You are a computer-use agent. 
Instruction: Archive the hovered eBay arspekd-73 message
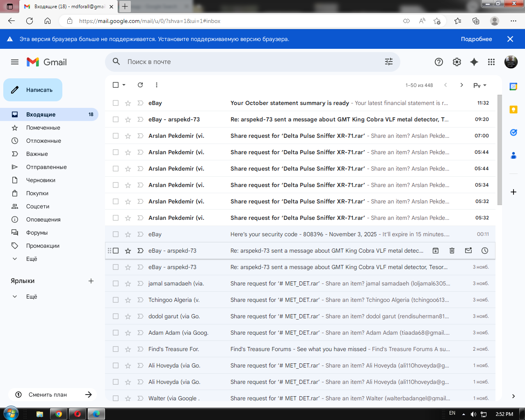pyautogui.click(x=436, y=251)
